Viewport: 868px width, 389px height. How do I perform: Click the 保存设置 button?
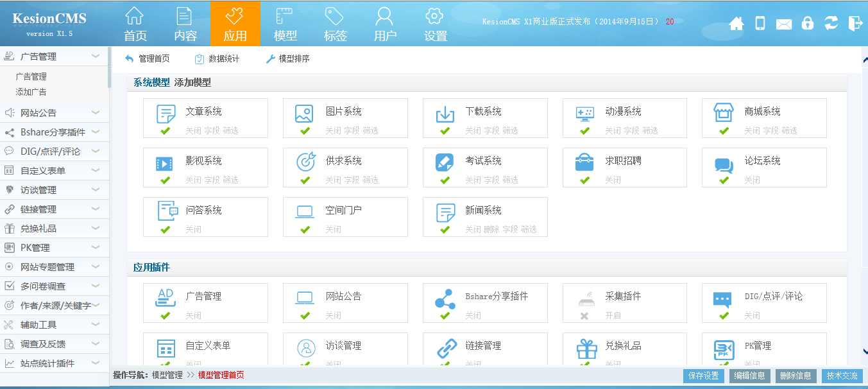coord(703,376)
